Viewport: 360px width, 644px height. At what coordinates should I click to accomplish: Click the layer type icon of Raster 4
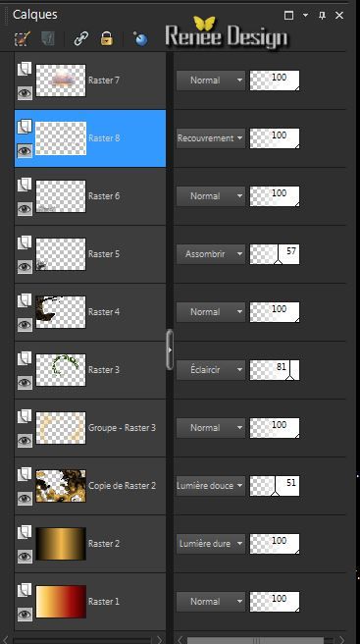point(25,300)
